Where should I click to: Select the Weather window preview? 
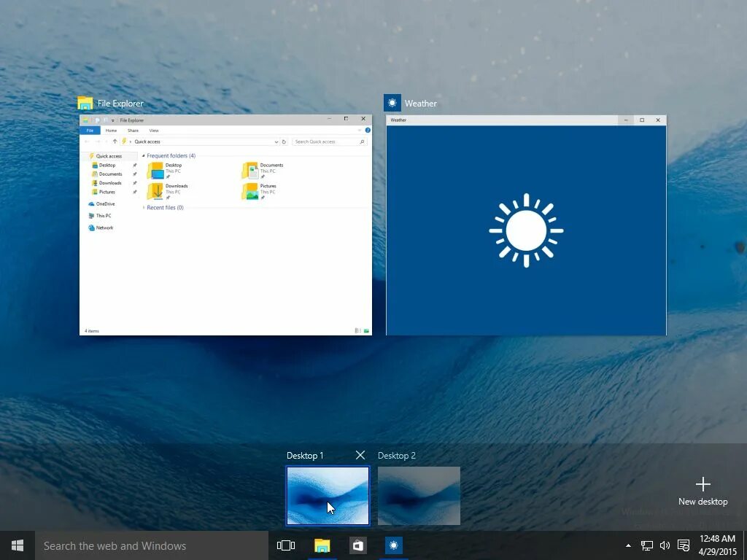(526, 225)
